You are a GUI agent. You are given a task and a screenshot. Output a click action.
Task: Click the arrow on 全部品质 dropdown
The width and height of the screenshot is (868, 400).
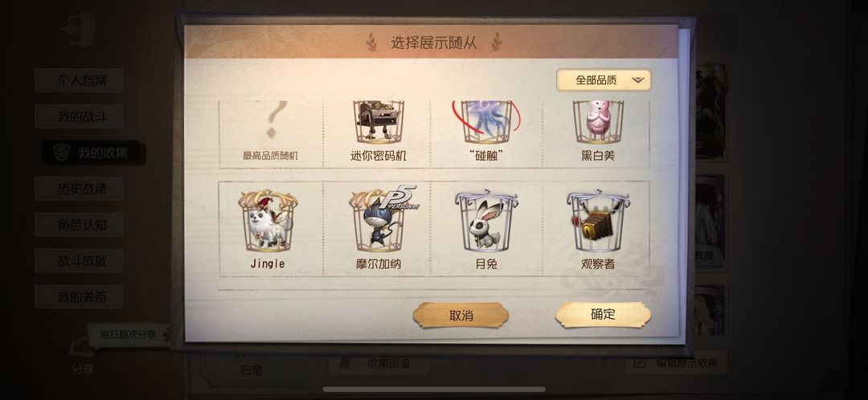[x=637, y=81]
